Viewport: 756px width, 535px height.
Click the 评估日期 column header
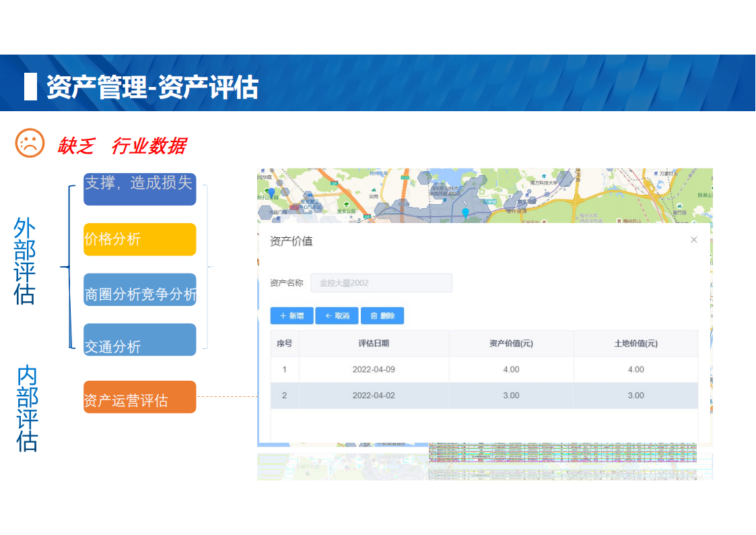tap(374, 343)
